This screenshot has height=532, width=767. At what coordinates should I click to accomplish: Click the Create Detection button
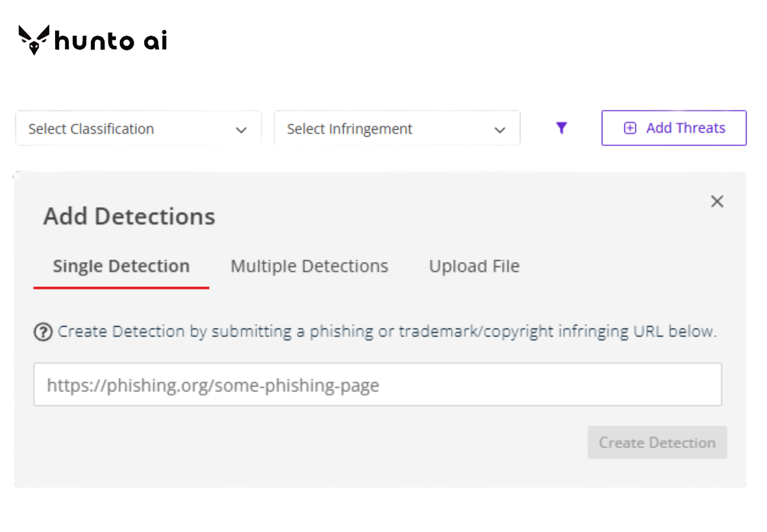[x=657, y=442]
